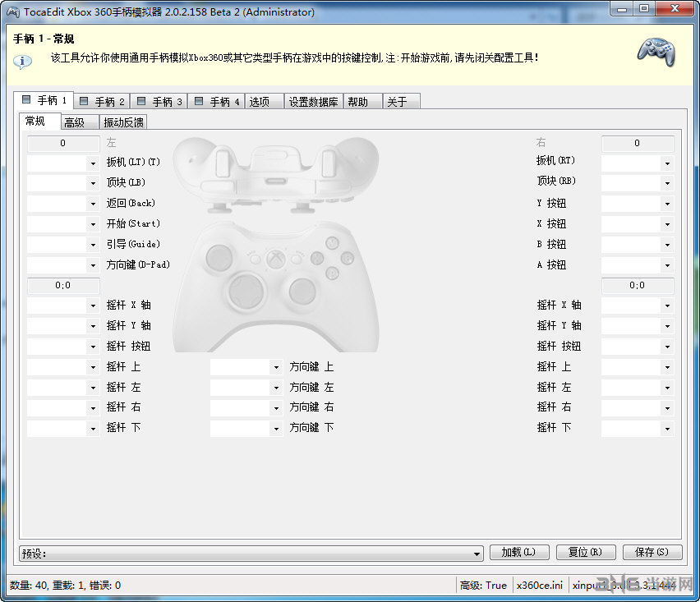
Task: Expand the left 摇杆 右 dropdown
Action: (x=63, y=408)
